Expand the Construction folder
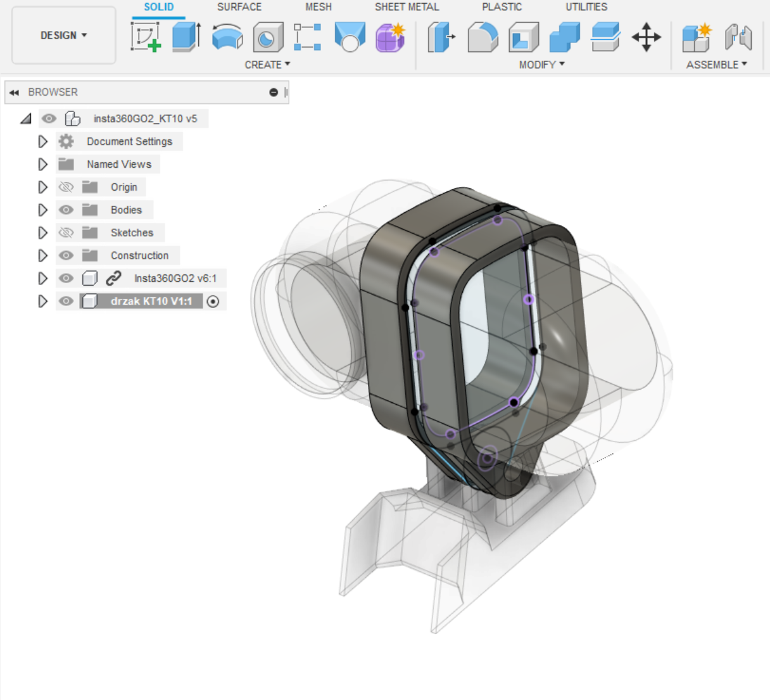The image size is (770, 700). point(42,255)
